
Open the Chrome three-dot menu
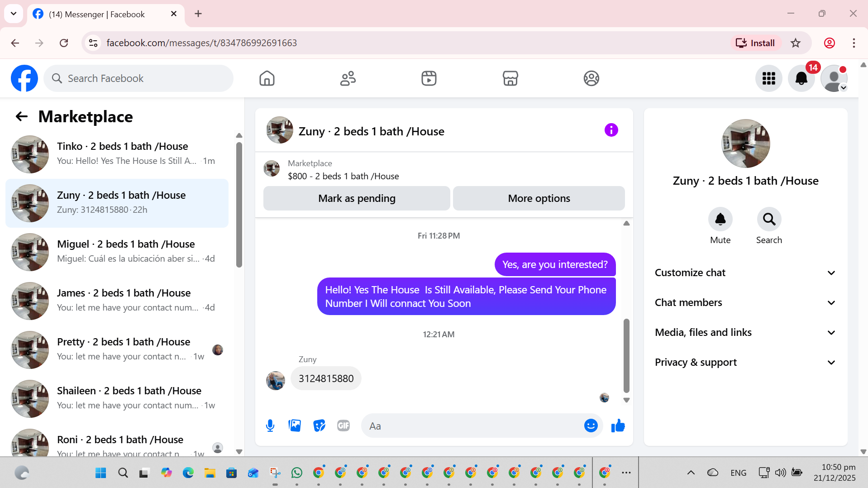pos(854,43)
